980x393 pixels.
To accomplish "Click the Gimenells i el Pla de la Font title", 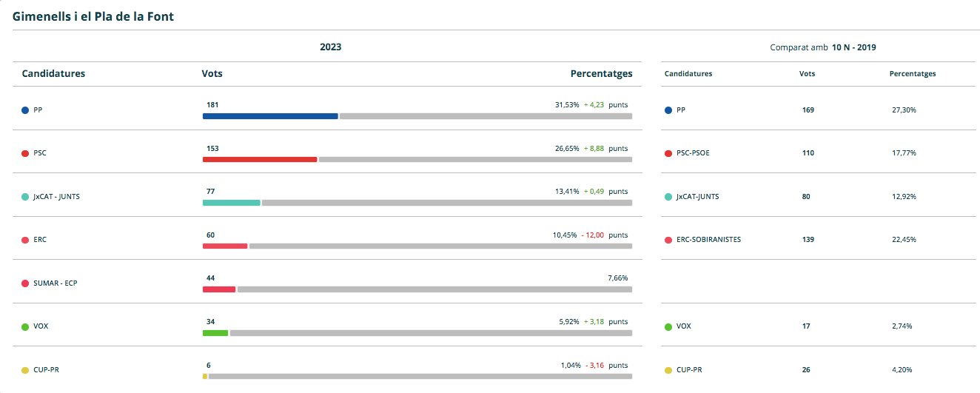I will (x=93, y=16).
